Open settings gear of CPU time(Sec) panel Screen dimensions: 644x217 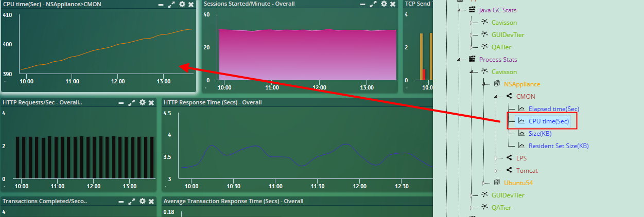(x=182, y=4)
